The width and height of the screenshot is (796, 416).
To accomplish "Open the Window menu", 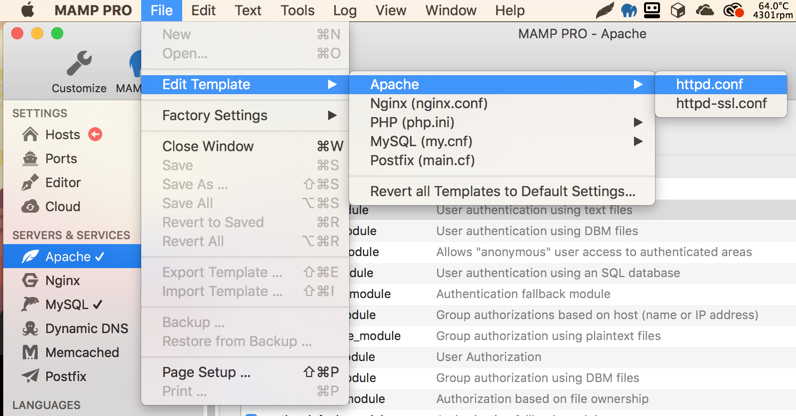I will [451, 10].
